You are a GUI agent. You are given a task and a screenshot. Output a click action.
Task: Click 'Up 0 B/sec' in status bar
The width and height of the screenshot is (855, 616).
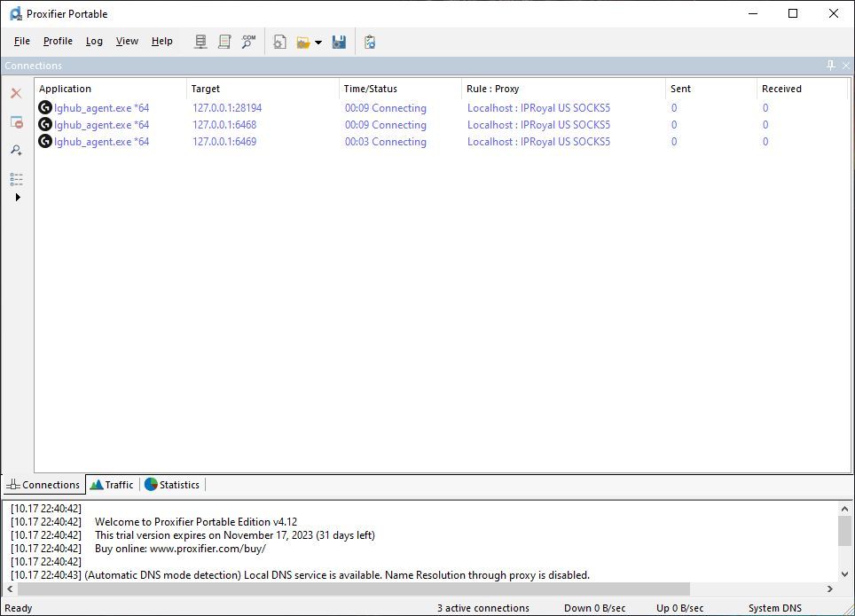click(x=680, y=608)
